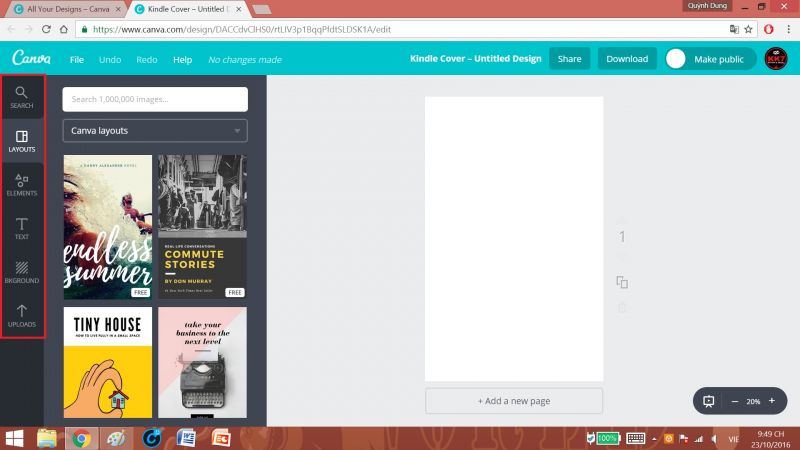Zoom out with the minus button
The height and width of the screenshot is (450, 800).
735,401
